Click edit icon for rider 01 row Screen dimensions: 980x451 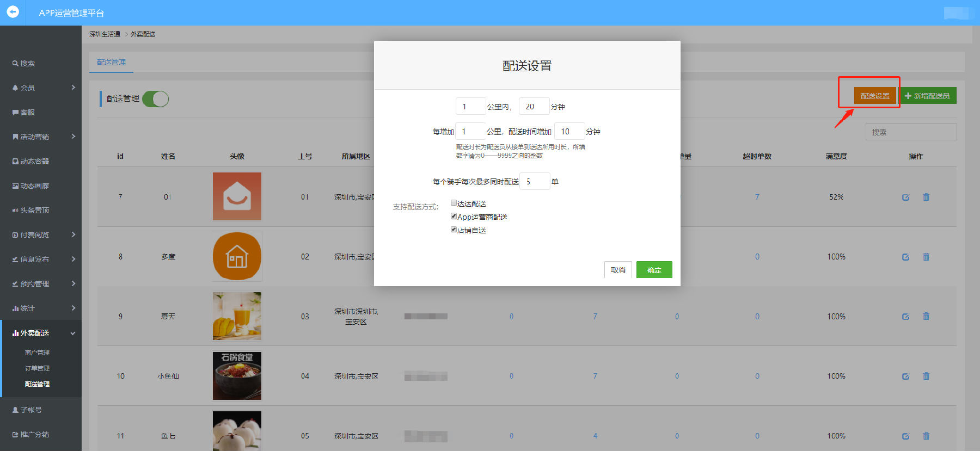click(905, 197)
